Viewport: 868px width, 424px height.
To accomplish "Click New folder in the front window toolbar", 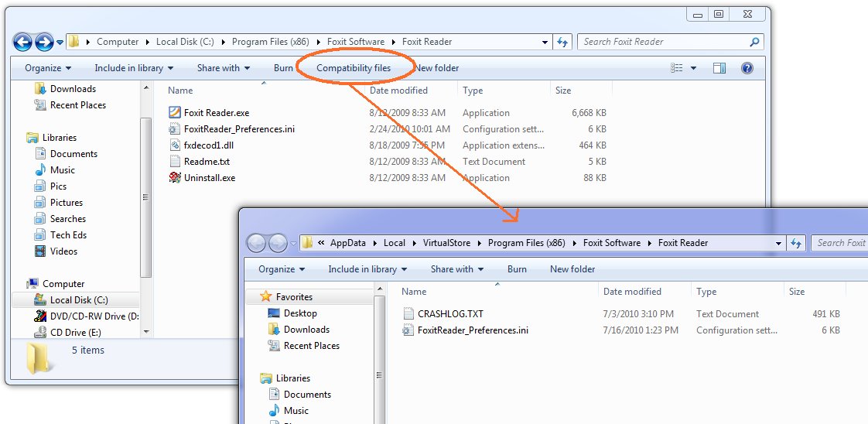I will [572, 269].
